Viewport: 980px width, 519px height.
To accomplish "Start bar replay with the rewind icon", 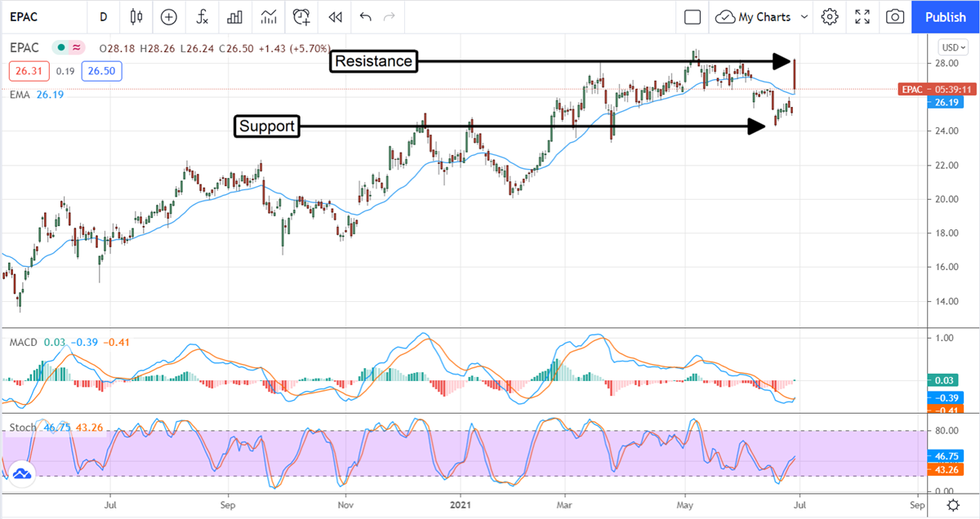I will point(335,16).
